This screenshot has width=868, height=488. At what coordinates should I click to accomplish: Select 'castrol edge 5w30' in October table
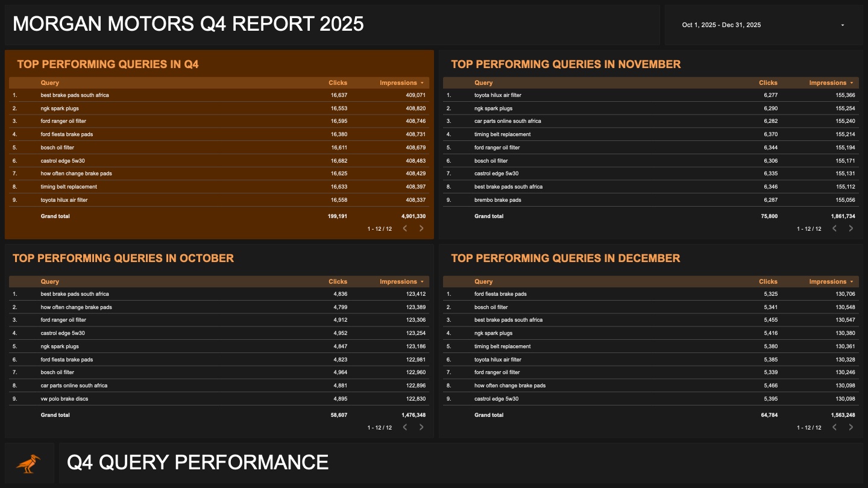pyautogui.click(x=63, y=333)
